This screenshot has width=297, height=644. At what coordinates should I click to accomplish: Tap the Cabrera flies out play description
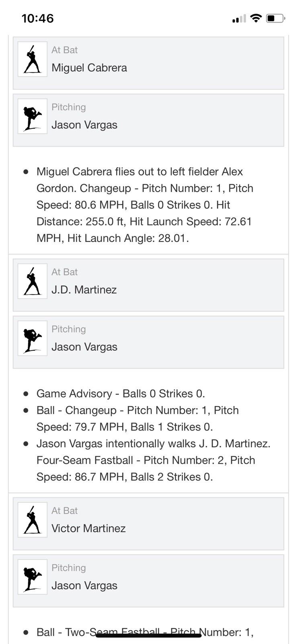[x=145, y=205]
